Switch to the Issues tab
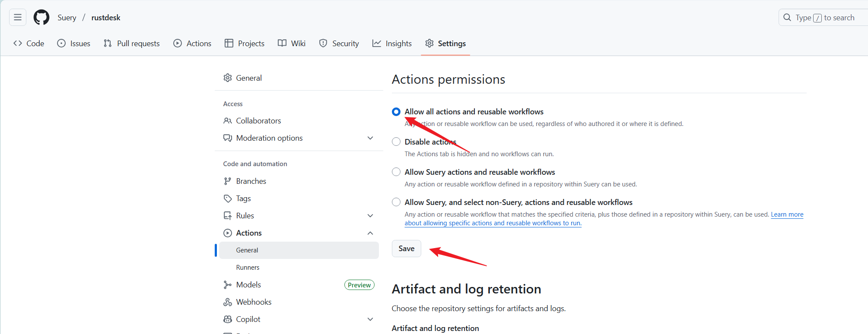Image resolution: width=868 pixels, height=334 pixels. [x=74, y=43]
